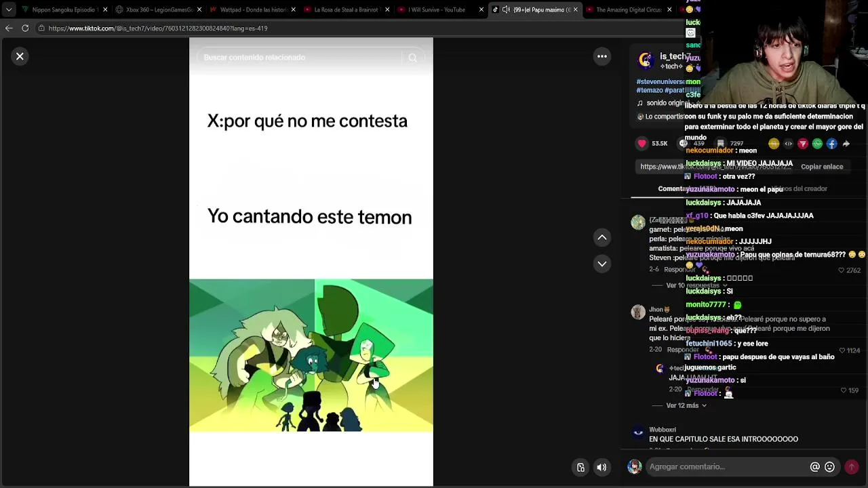Close the Nippon Sangoku tab
The image size is (868, 488).
click(x=105, y=9)
